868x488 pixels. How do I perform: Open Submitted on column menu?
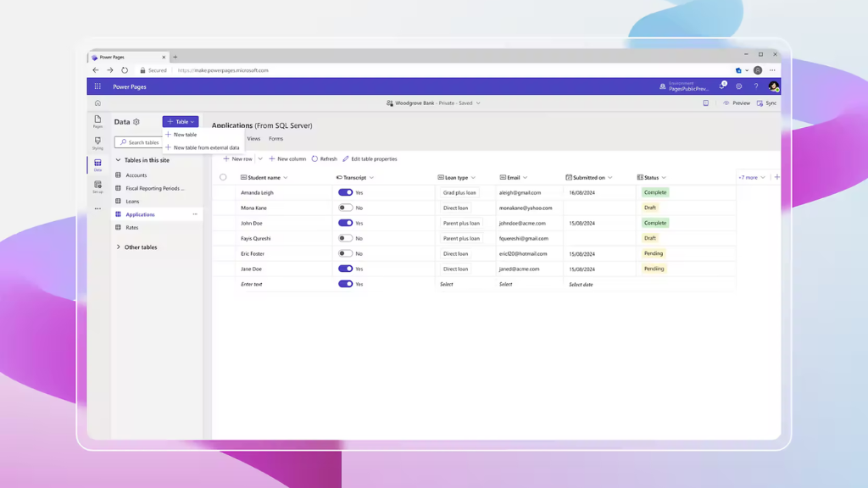pos(610,178)
